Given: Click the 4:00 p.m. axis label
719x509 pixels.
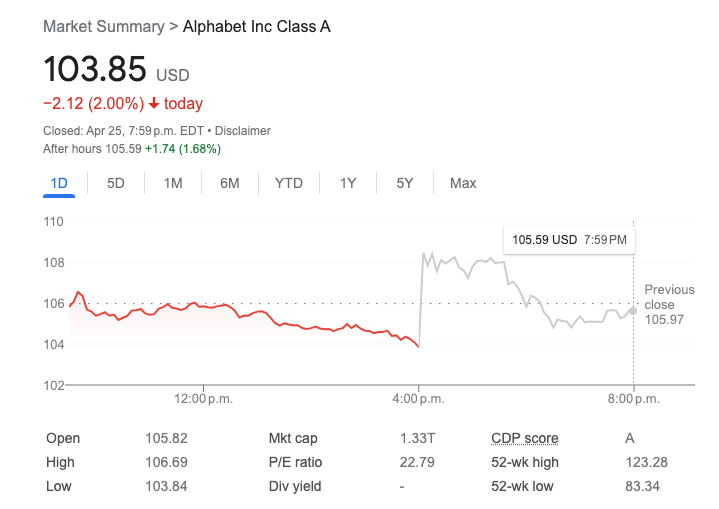Looking at the screenshot, I should pos(418,399).
